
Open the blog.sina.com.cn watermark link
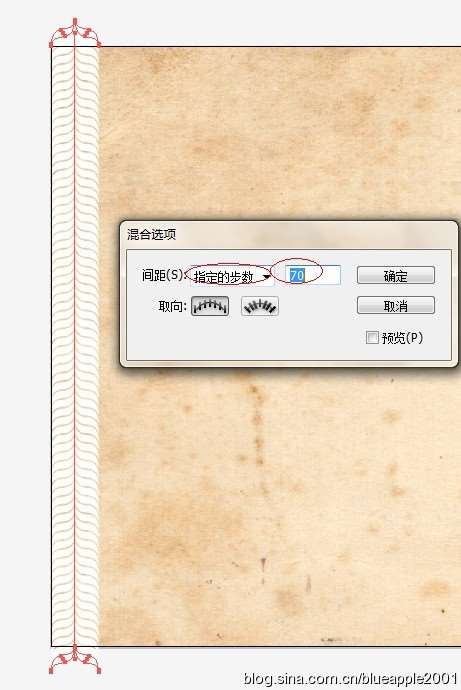(351, 678)
